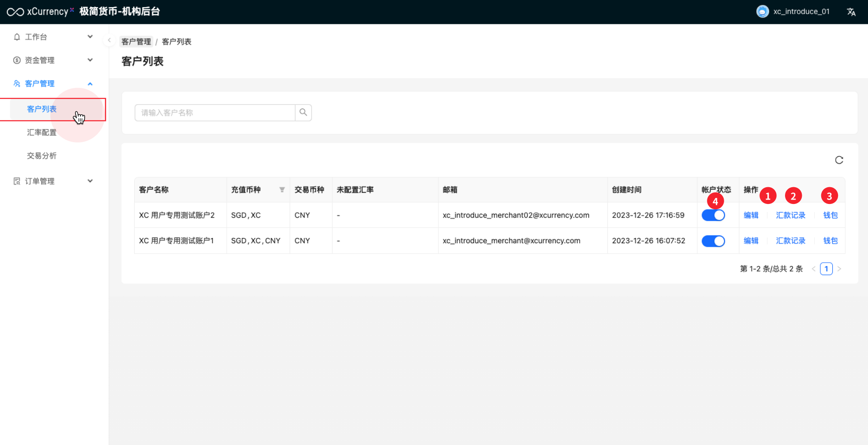Click the refresh table icon
Image resolution: width=868 pixels, height=445 pixels.
[x=839, y=160]
